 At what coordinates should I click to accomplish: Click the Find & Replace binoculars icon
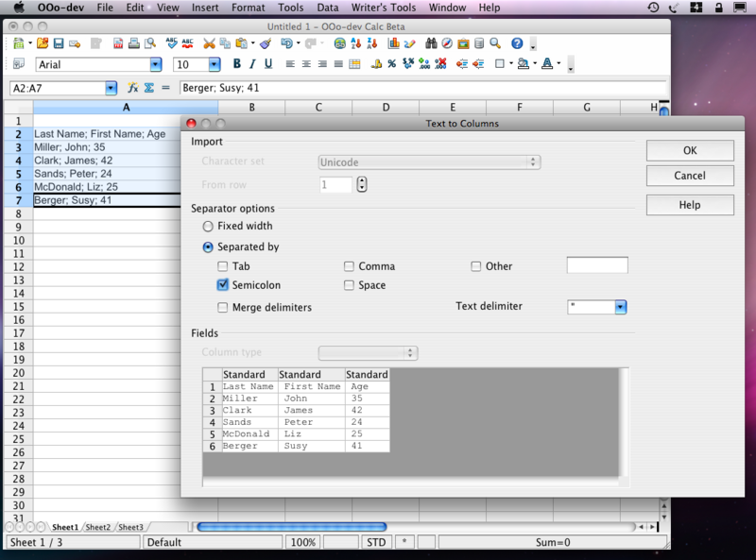(x=431, y=43)
